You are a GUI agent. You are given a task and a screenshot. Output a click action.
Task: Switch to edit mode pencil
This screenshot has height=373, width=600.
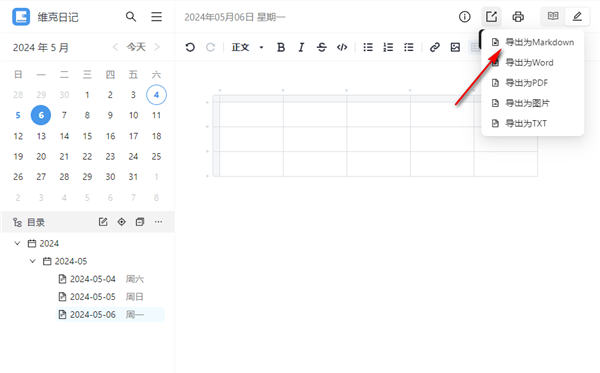(577, 16)
